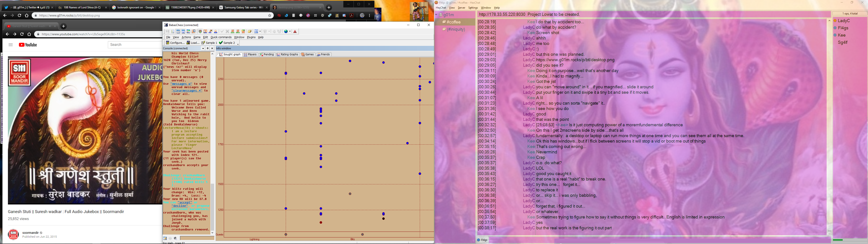The height and width of the screenshot is (244, 868).
Task: Collapse the g01m server tree in HexChat
Action: pos(436,15)
